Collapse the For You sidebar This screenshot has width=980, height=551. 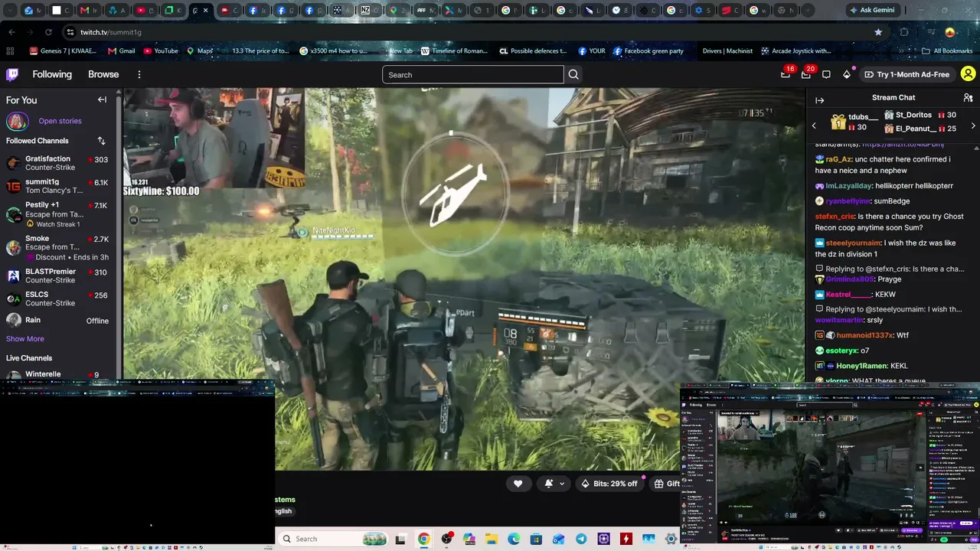(x=102, y=99)
